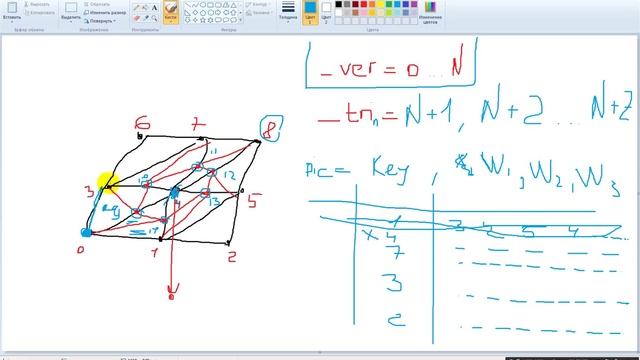This screenshot has height=360, width=640.
Task: Pick the indigo color swatch
Action: click(x=406, y=5)
